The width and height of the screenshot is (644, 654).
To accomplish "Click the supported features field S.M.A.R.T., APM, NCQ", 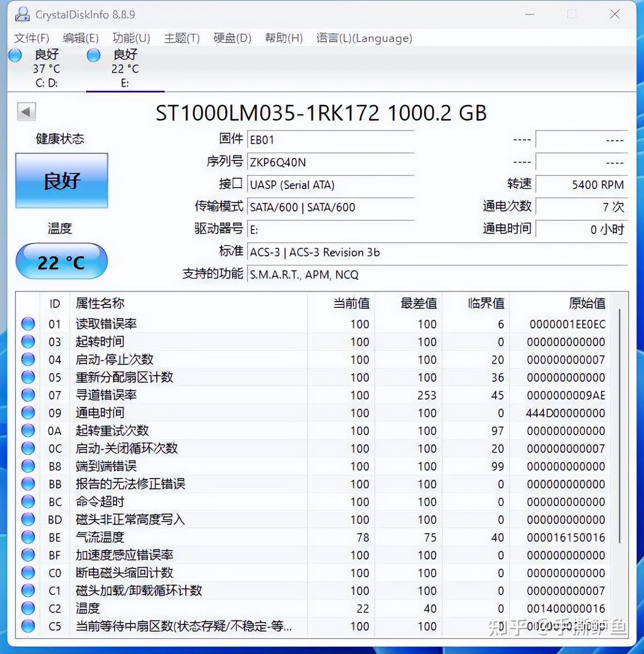I will (x=437, y=274).
